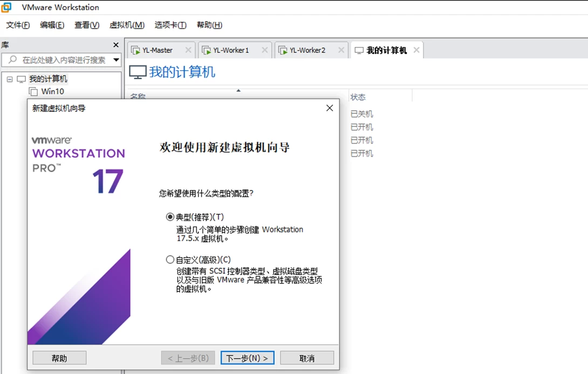Select the Win10 virtual machine in tree
Screen dimensions: 588x374
click(x=52, y=92)
